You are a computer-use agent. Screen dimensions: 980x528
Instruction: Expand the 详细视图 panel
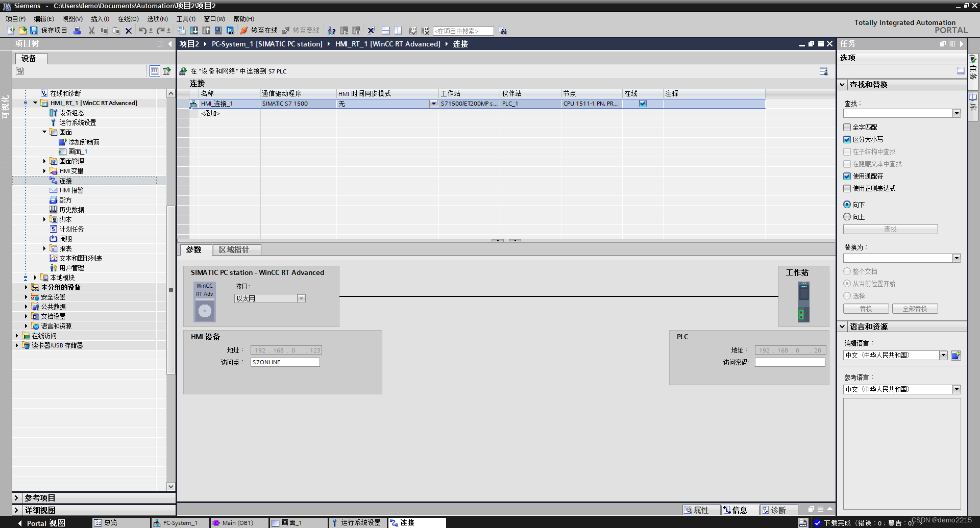[16, 510]
